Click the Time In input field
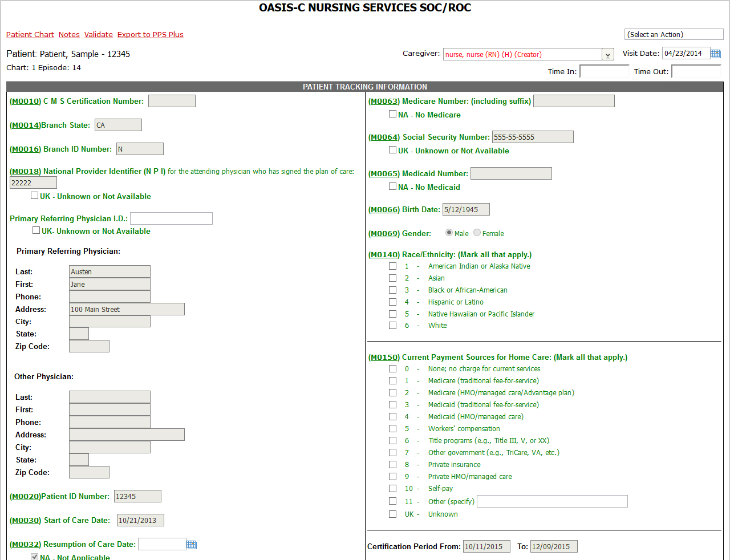This screenshot has height=560, width=730. (604, 71)
